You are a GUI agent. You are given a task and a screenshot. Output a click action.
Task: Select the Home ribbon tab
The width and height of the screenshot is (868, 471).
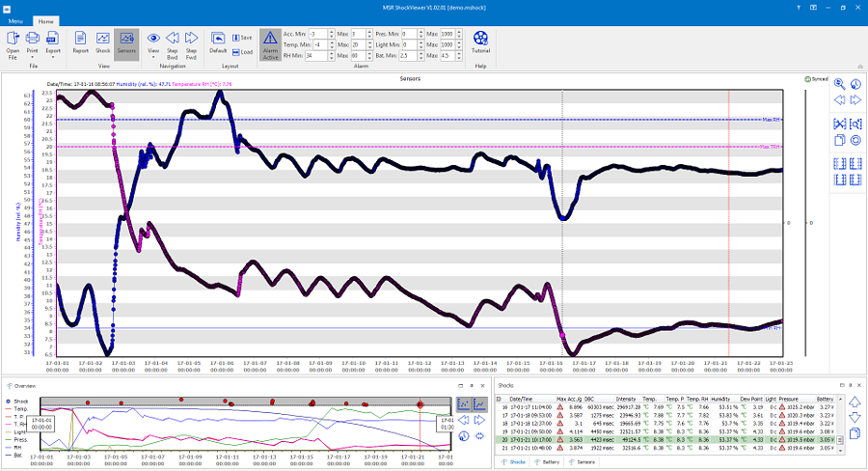(x=46, y=21)
